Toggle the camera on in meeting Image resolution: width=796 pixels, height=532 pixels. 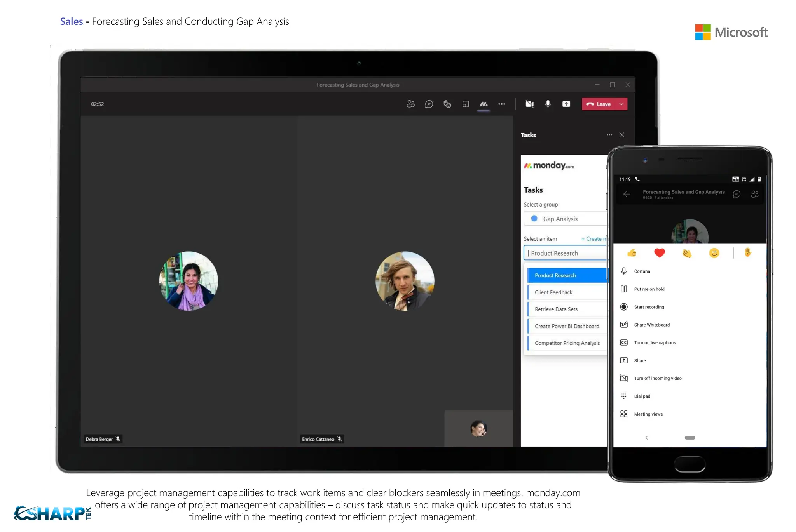coord(529,104)
